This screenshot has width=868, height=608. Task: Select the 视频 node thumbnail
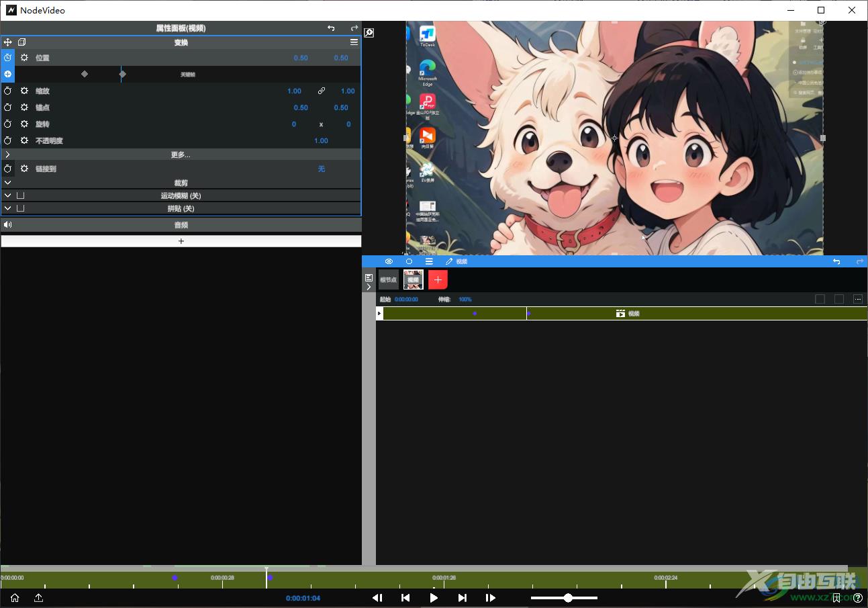[x=414, y=279]
